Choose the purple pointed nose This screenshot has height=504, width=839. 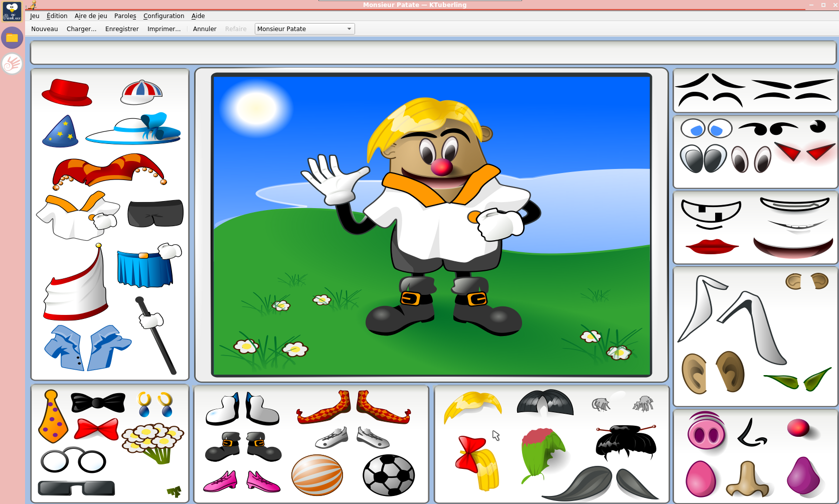pos(803,475)
